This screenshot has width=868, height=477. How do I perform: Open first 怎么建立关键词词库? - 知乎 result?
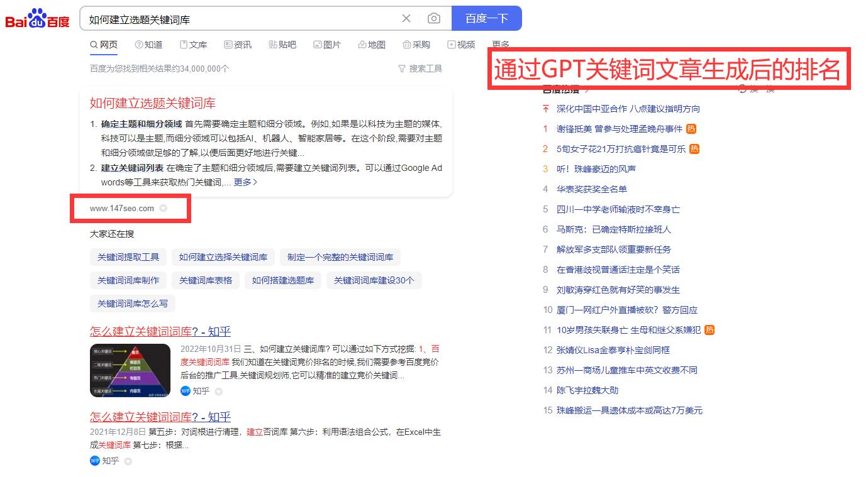(160, 331)
